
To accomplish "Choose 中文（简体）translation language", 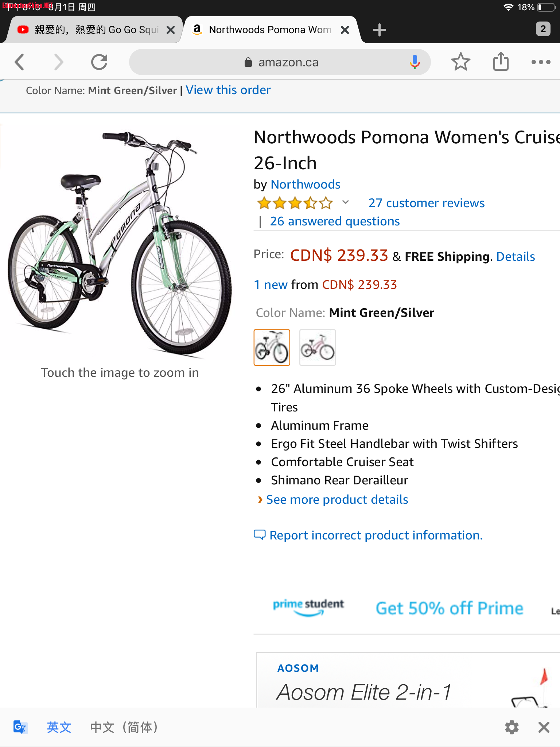I will pos(124,727).
